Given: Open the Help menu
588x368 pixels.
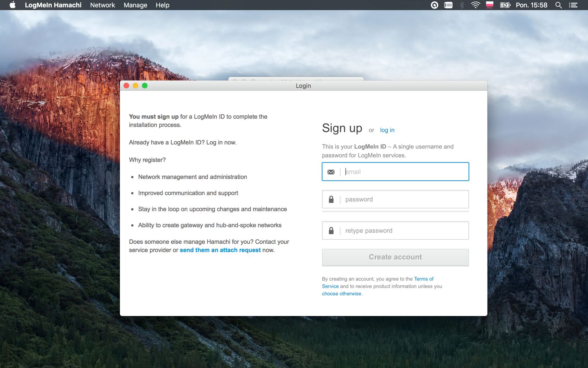Looking at the screenshot, I should [162, 5].
